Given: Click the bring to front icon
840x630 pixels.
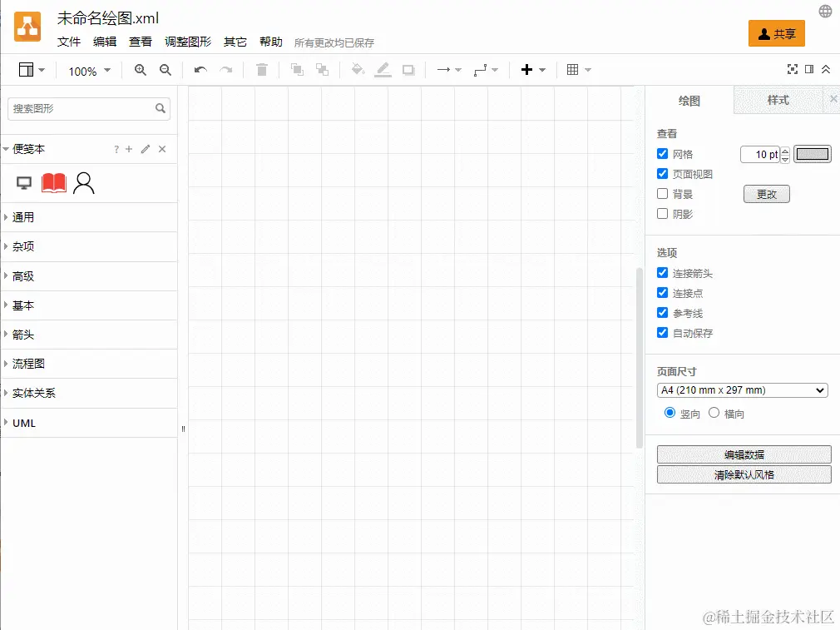Looking at the screenshot, I should [x=297, y=70].
